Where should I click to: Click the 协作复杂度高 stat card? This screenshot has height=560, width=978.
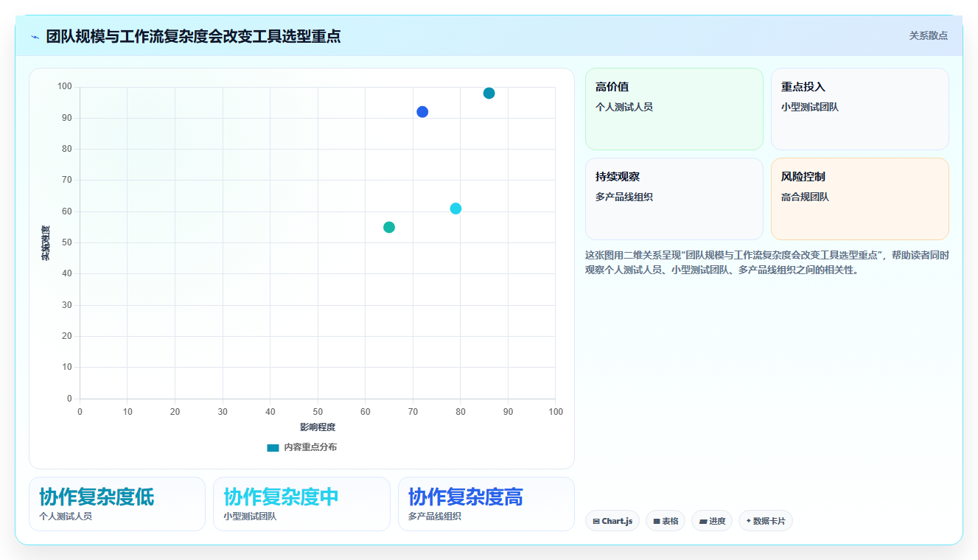[x=486, y=504]
